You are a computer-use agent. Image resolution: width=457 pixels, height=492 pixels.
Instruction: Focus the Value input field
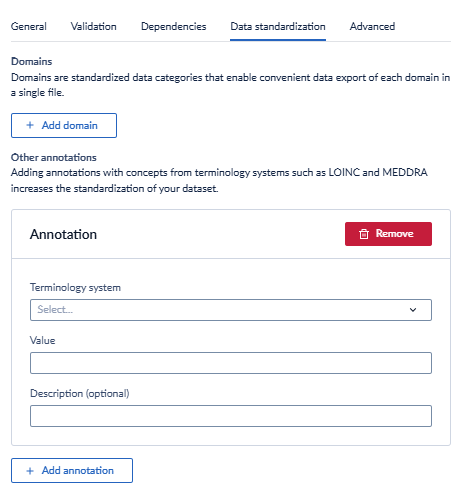tap(231, 363)
